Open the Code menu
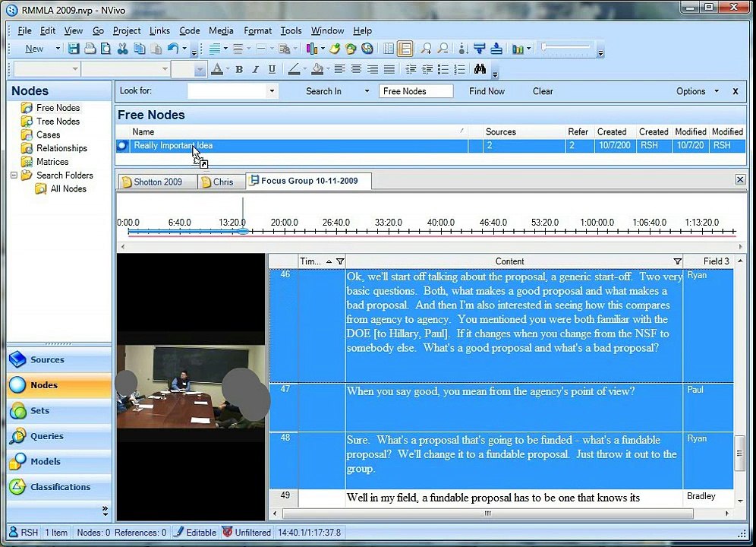756x547 pixels. pos(190,30)
